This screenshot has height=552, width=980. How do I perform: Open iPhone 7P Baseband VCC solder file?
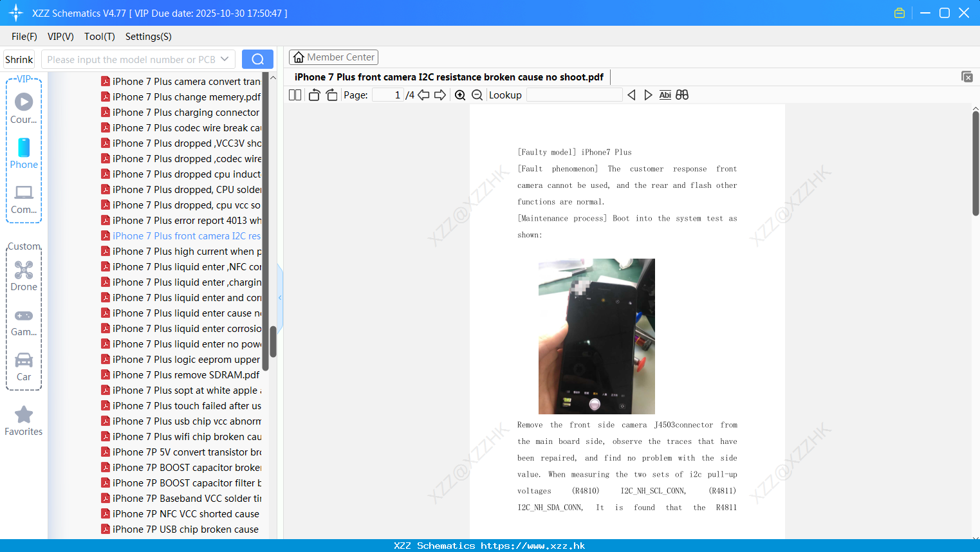181,499
